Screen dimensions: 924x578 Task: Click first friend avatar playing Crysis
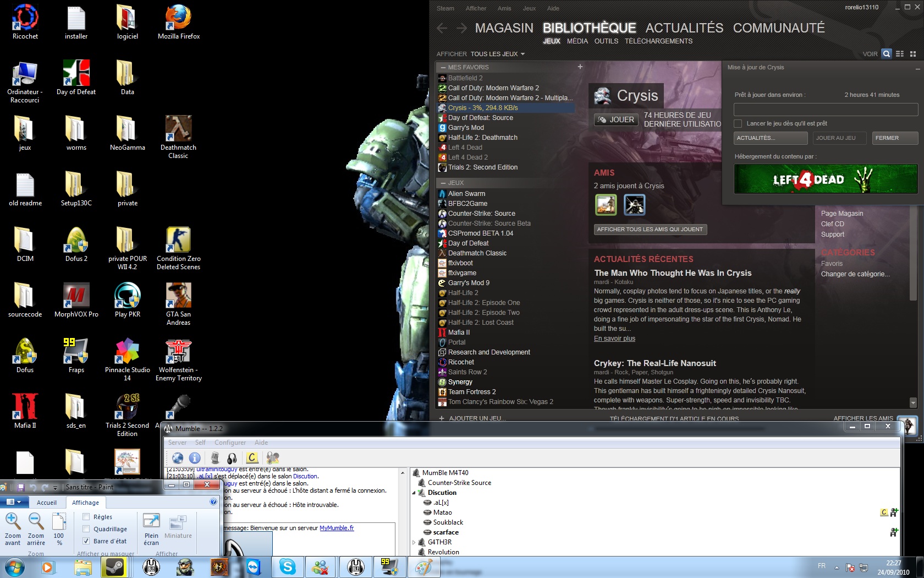[x=606, y=205]
